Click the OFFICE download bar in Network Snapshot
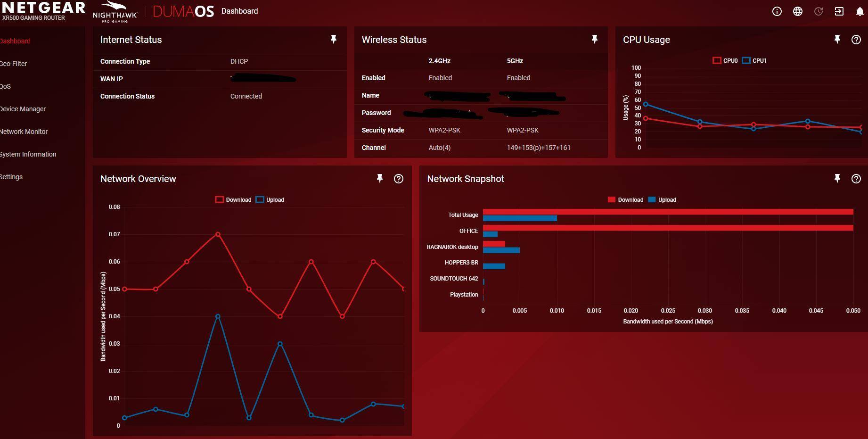Image resolution: width=868 pixels, height=439 pixels. click(668, 228)
